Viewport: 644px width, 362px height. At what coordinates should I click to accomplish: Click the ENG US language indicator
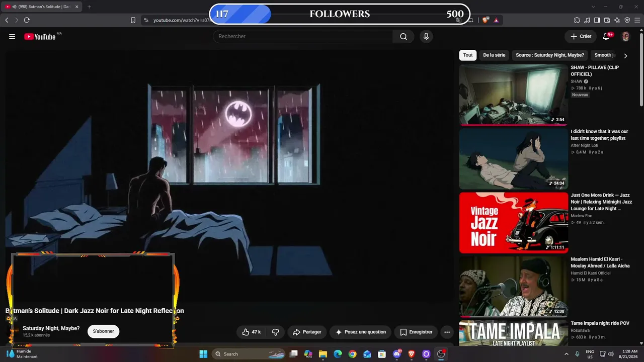click(590, 354)
